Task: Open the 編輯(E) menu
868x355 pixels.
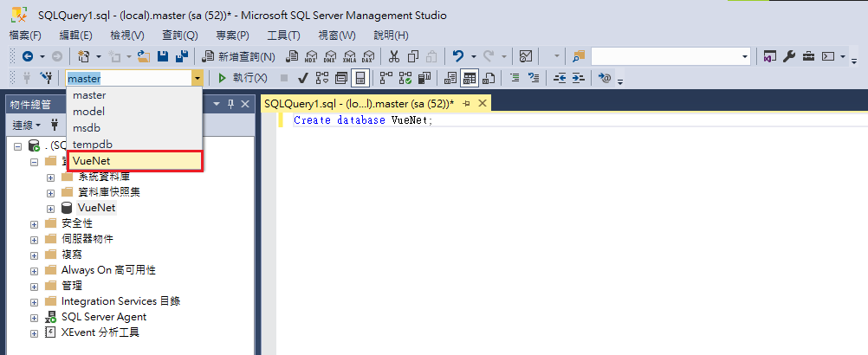Action: 76,35
